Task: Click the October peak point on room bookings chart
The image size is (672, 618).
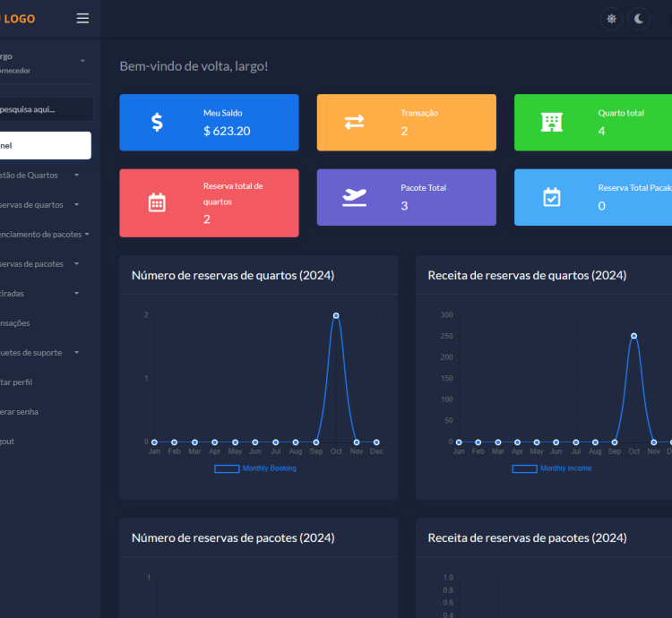Action: point(336,315)
